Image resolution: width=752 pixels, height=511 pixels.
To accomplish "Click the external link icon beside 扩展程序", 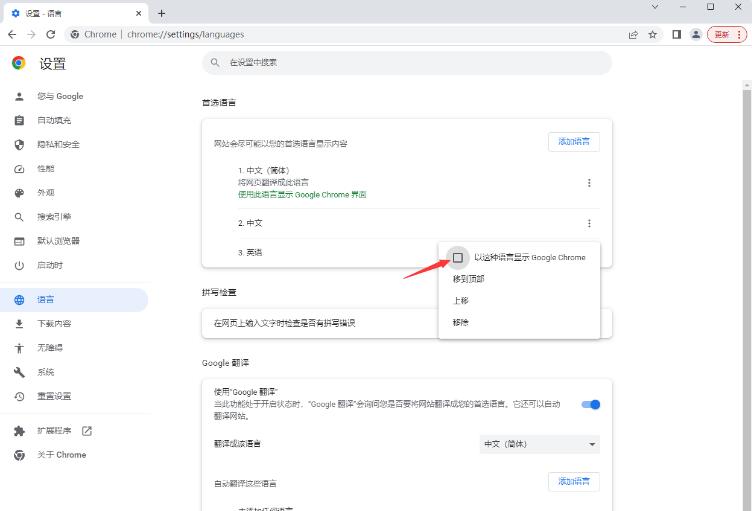I will [x=87, y=431].
